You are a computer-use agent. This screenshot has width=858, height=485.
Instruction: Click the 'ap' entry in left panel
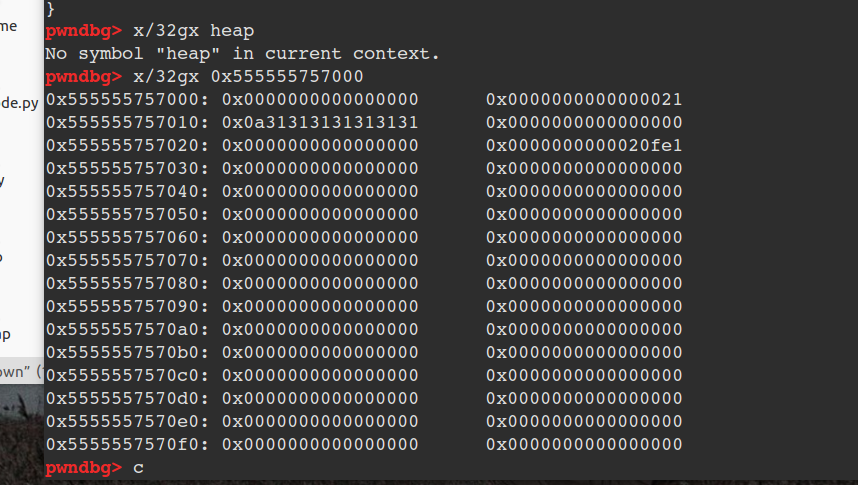click(6, 333)
